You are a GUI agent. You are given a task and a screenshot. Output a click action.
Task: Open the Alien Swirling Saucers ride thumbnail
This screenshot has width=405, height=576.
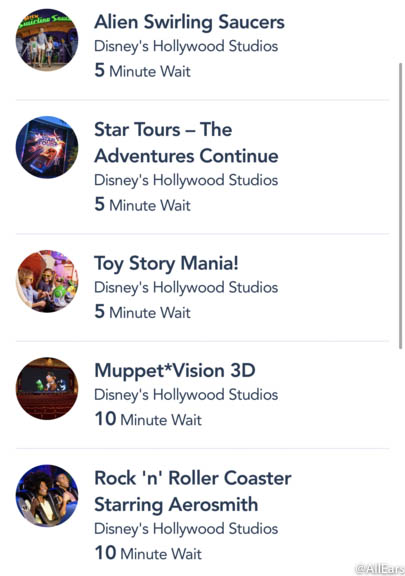click(47, 40)
